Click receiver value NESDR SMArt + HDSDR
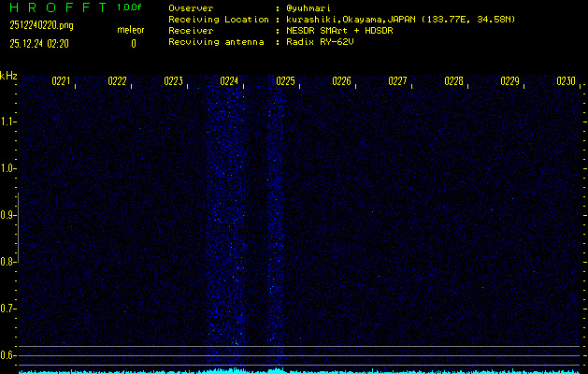Viewport: 588px width, 374px height. pyautogui.click(x=339, y=31)
